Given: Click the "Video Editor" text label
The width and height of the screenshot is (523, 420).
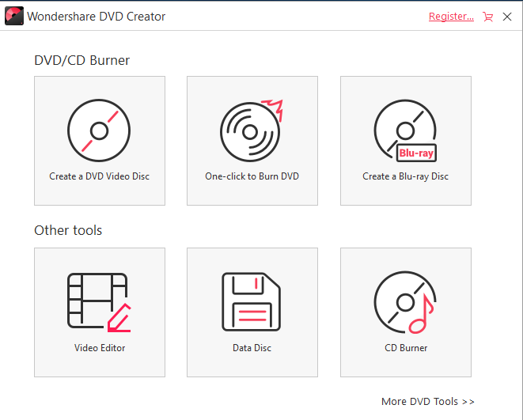Looking at the screenshot, I should coord(100,347).
